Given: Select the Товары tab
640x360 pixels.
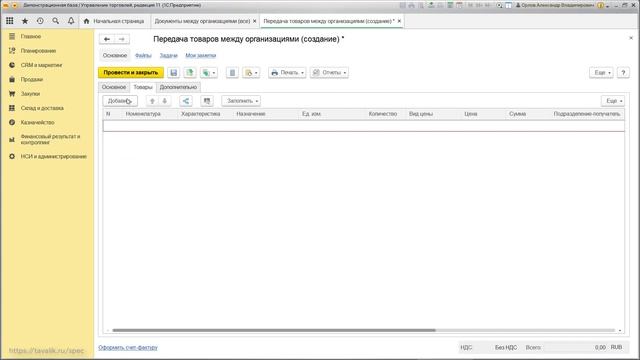Looking at the screenshot, I should pyautogui.click(x=143, y=87).
